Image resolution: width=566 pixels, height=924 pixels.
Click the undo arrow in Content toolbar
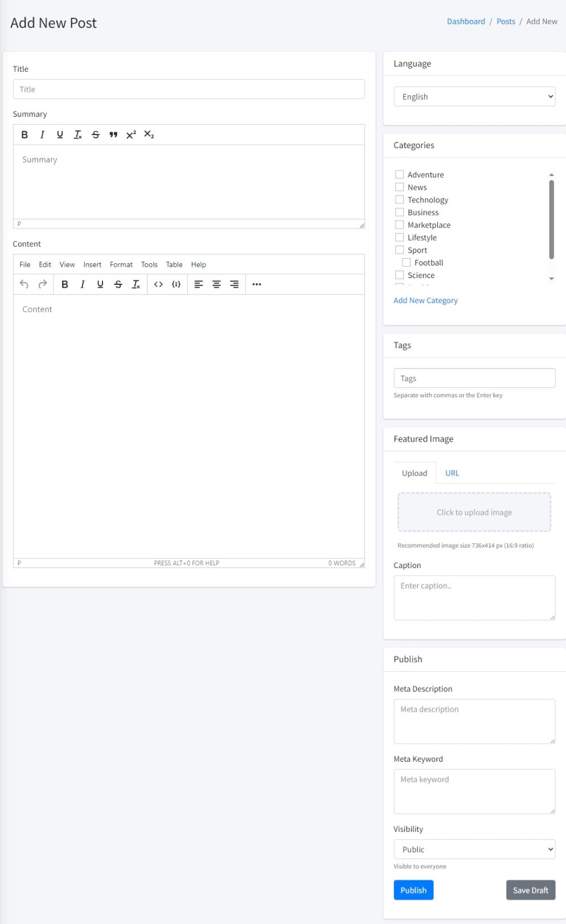click(x=24, y=284)
